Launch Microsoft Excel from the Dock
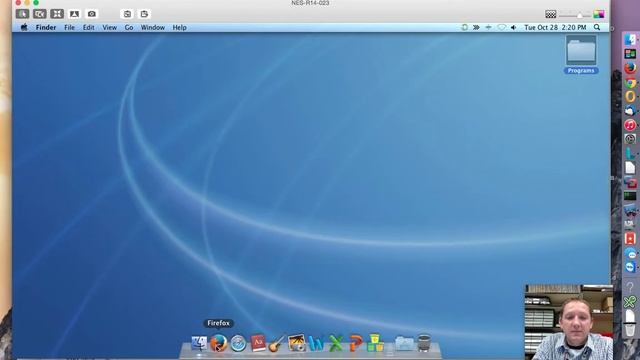The width and height of the screenshot is (640, 360). (336, 343)
